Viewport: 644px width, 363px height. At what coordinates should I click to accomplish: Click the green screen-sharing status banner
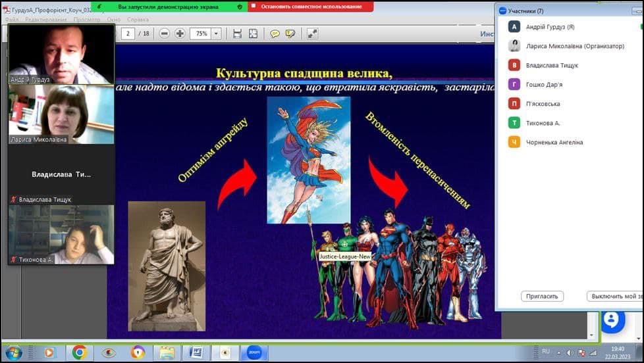click(x=169, y=7)
